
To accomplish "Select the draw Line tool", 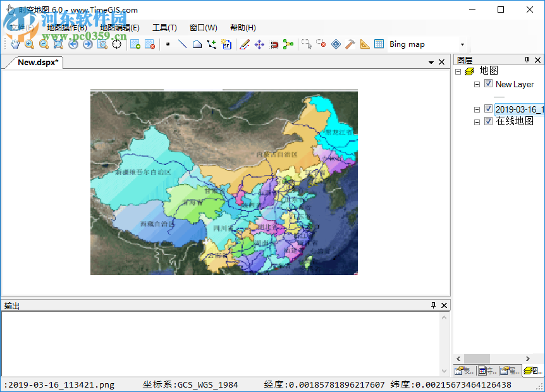I will click(183, 44).
